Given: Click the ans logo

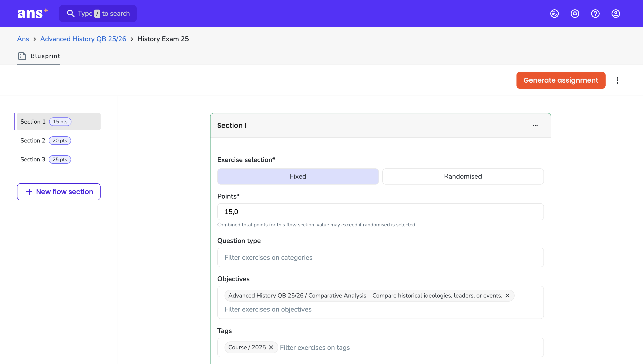Looking at the screenshot, I should 33,14.
